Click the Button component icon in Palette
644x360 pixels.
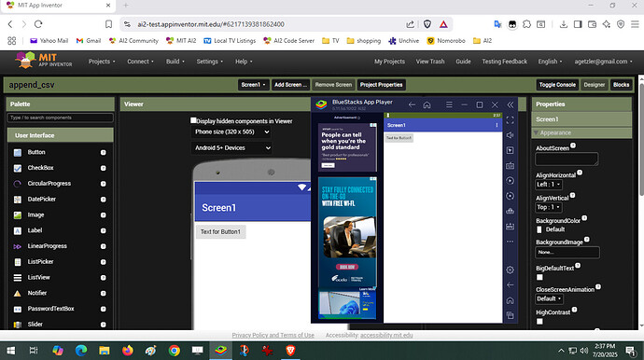[18, 153]
